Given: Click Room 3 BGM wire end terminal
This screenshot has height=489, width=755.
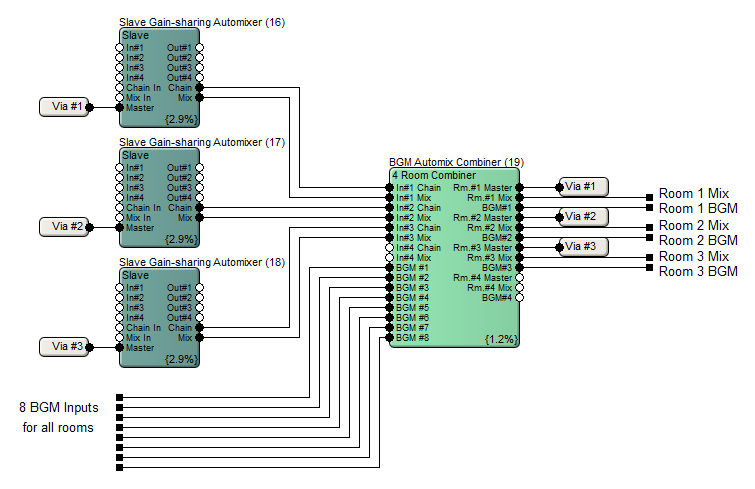Looking at the screenshot, I should click(x=649, y=268).
